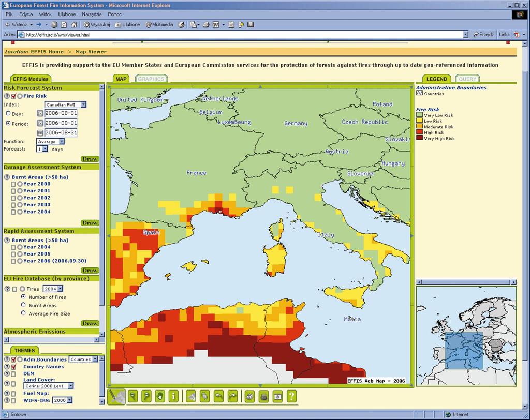
Task: Select the pencil draw tool in map toolbar
Action: (116, 396)
